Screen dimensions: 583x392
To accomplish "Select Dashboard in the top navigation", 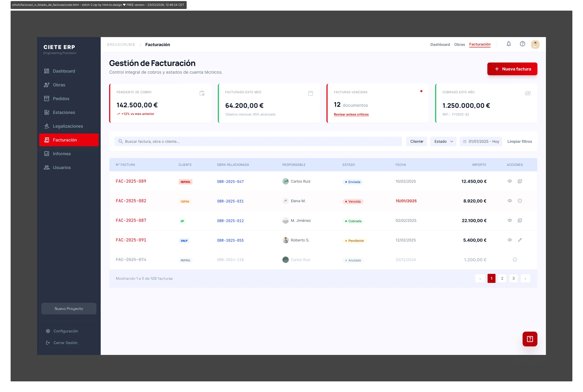I will [440, 44].
